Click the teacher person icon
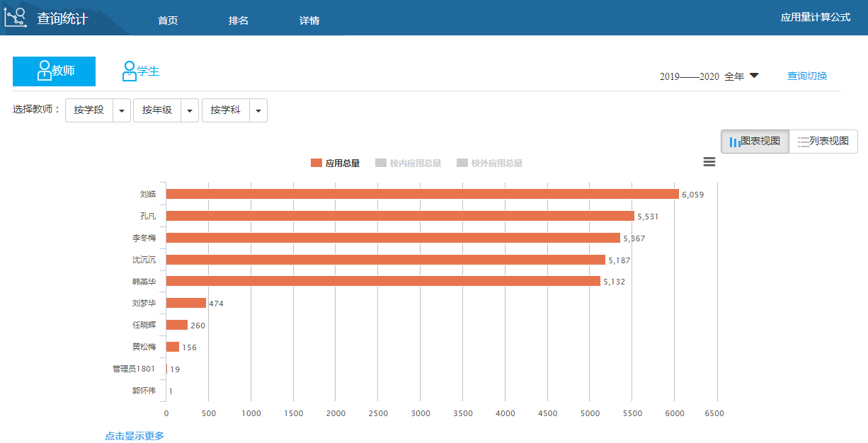This screenshot has width=868, height=443. [x=44, y=71]
